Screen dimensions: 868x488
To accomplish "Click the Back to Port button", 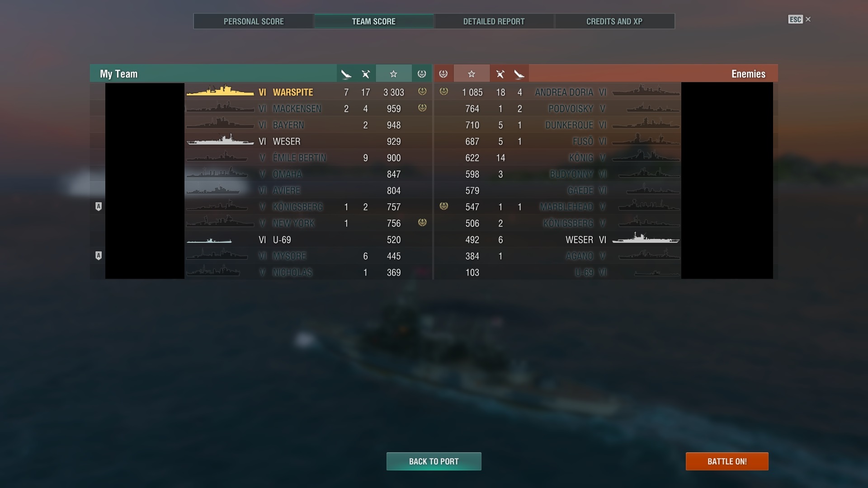I will coord(434,461).
